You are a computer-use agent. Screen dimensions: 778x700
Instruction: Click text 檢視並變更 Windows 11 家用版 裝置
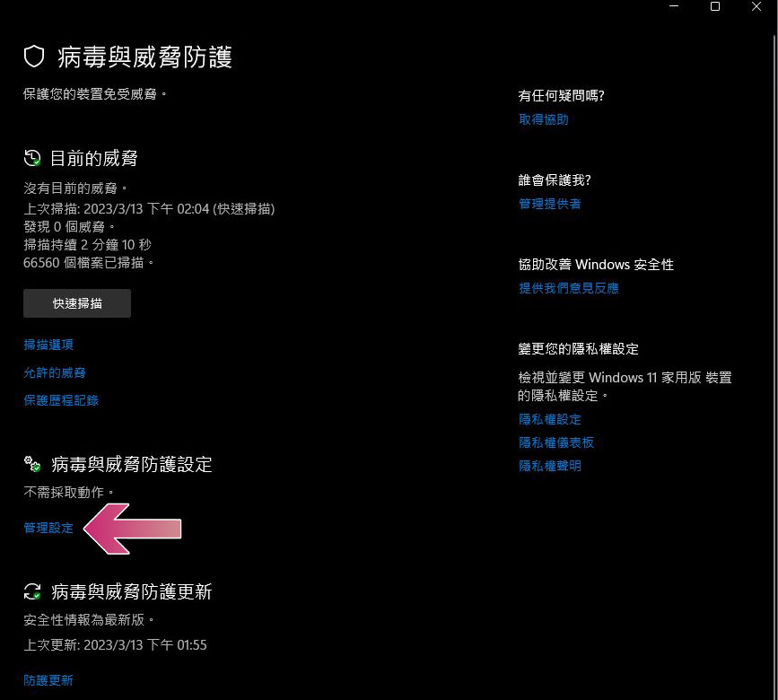[625, 378]
